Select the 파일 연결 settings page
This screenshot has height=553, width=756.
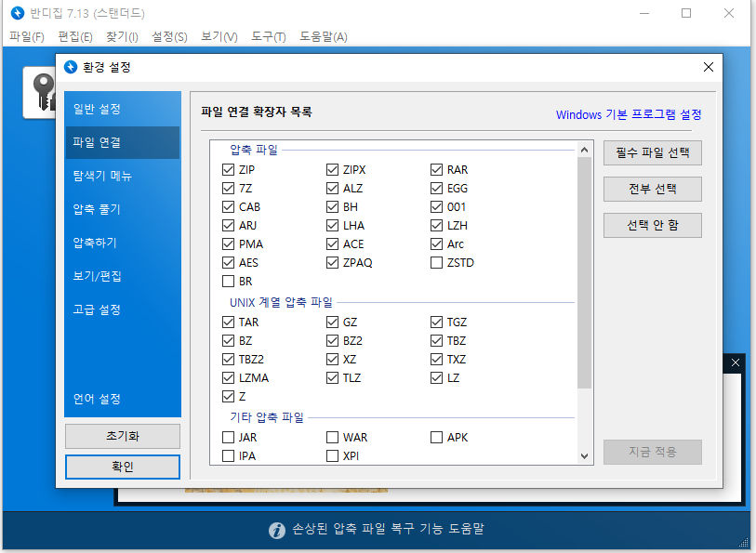point(123,142)
